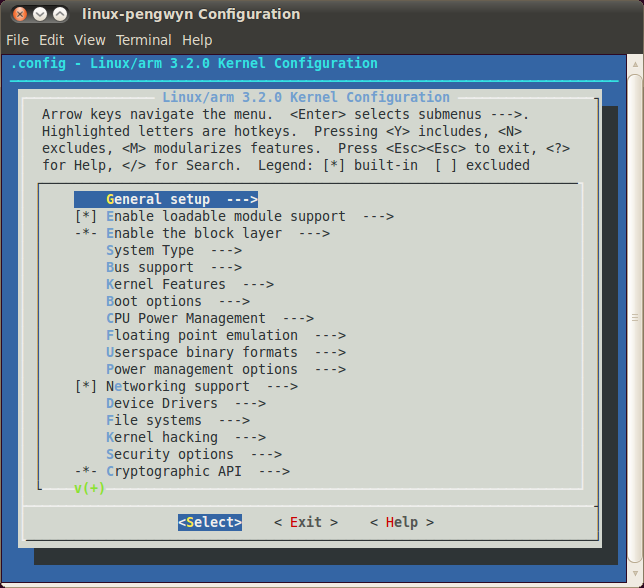Click the Enable the block layer entry
Image resolution: width=644 pixels, height=588 pixels.
click(202, 233)
